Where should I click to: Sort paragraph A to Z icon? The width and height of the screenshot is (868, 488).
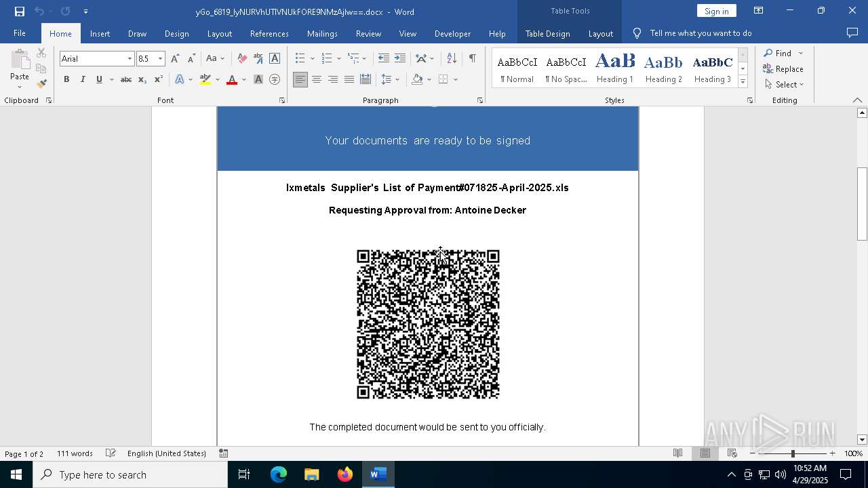click(452, 59)
